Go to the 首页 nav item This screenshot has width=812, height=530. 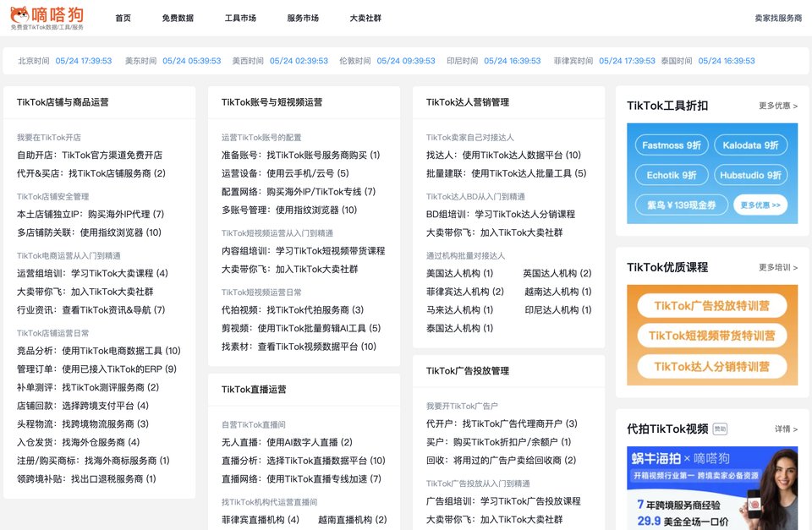(123, 18)
